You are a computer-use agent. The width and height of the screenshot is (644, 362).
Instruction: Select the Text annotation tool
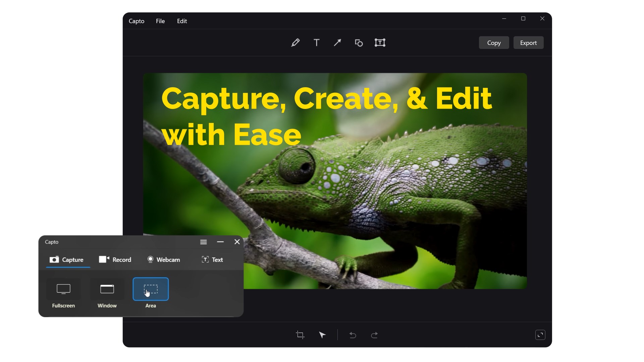[316, 43]
